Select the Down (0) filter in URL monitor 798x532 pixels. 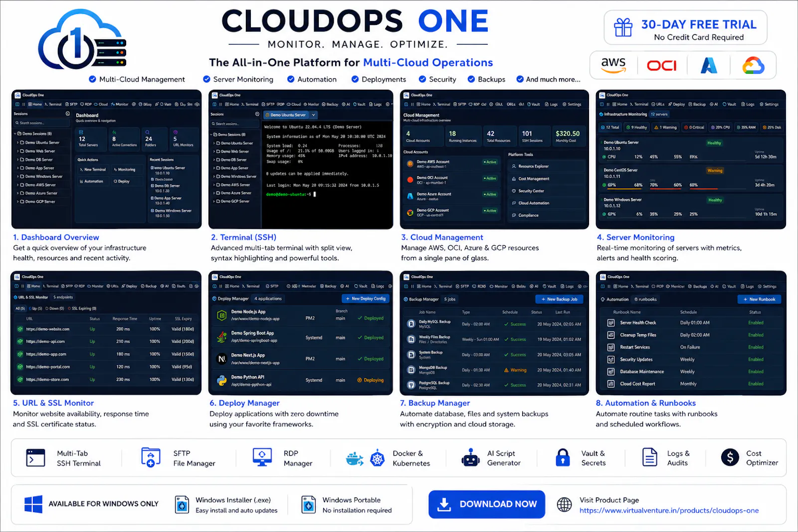[x=55, y=309]
